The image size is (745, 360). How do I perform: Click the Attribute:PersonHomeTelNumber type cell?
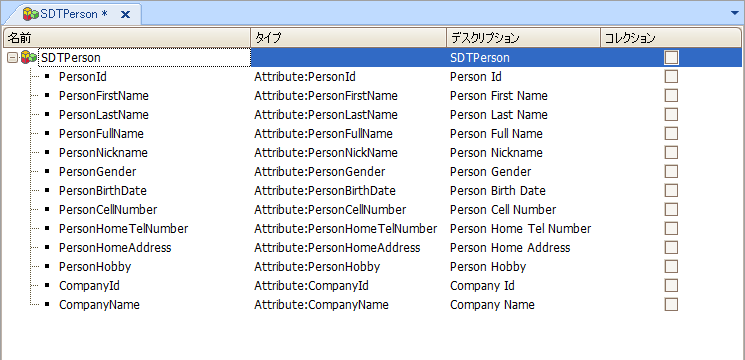345,229
